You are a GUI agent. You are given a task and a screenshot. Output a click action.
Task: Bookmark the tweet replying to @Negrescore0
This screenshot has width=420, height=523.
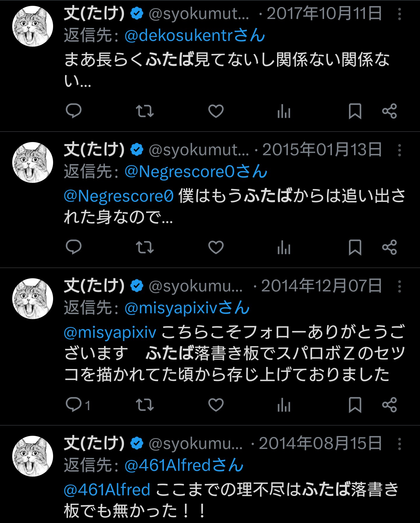click(x=355, y=247)
